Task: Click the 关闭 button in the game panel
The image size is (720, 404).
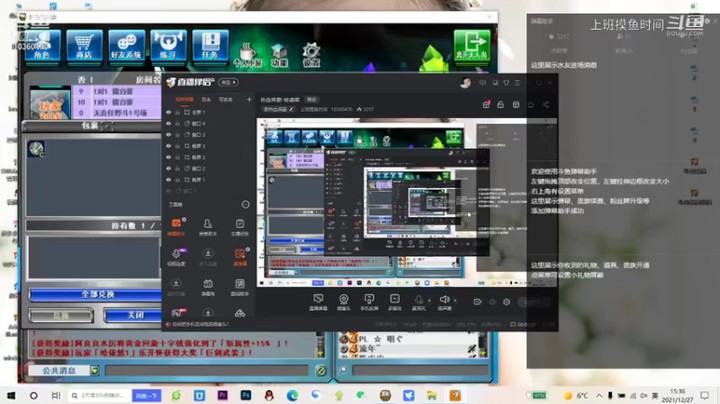Action: click(x=134, y=315)
